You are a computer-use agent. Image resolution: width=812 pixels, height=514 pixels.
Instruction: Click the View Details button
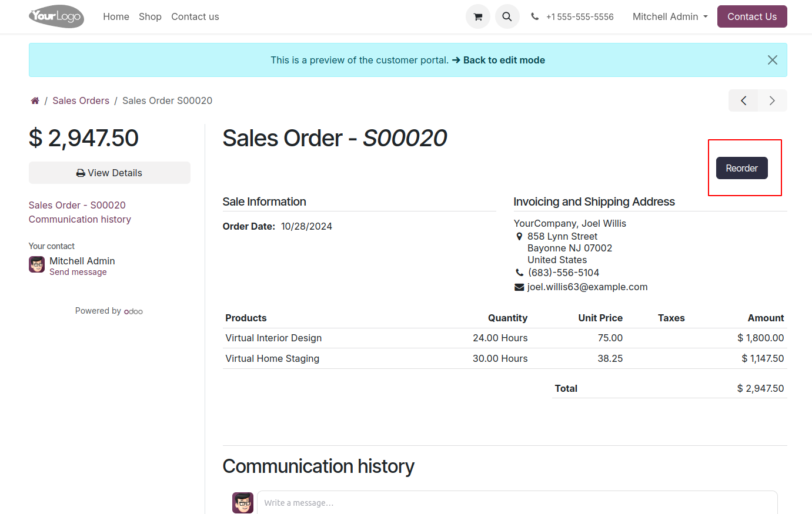click(x=109, y=173)
